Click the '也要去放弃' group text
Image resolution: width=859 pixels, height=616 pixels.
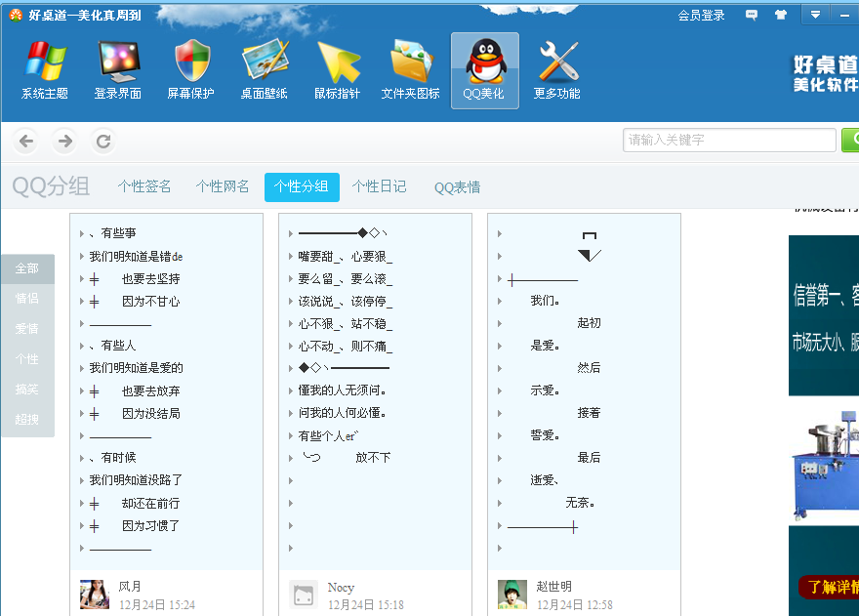coord(150,390)
